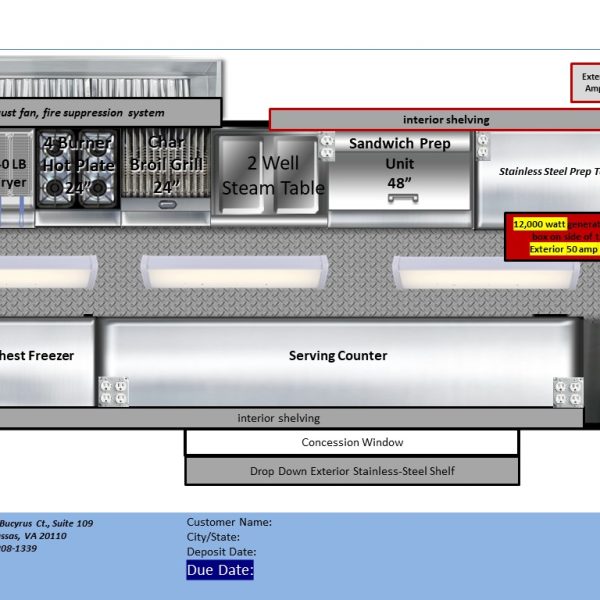Select the Char Broil Grill 24" appliance
The image size is (600, 600).
point(166,177)
